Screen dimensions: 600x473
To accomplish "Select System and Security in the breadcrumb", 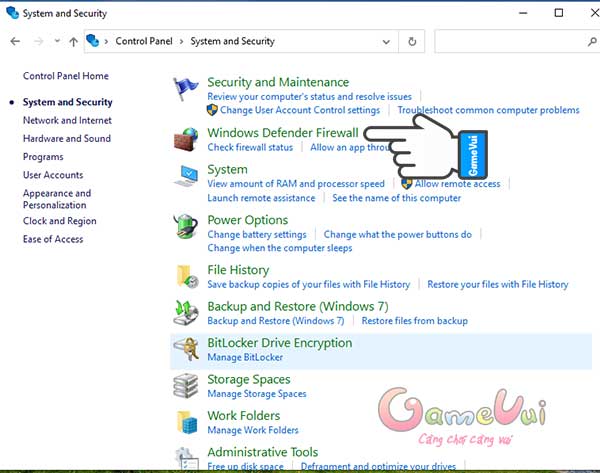I will tap(233, 41).
